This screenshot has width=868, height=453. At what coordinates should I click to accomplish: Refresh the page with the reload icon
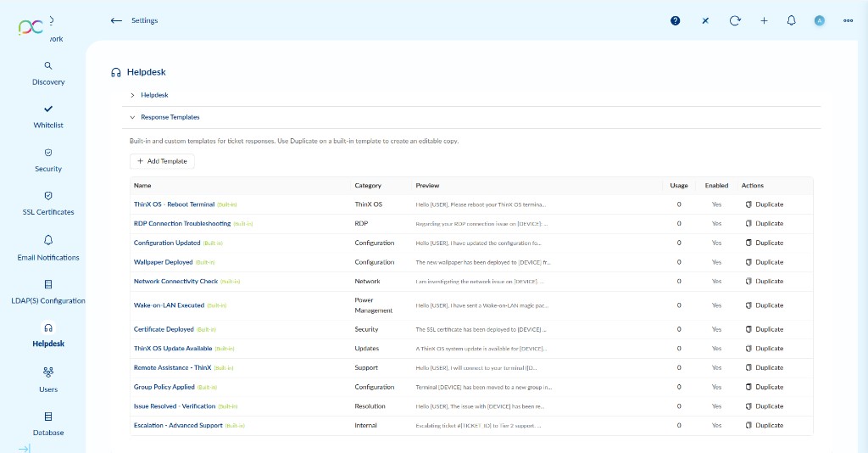point(735,20)
